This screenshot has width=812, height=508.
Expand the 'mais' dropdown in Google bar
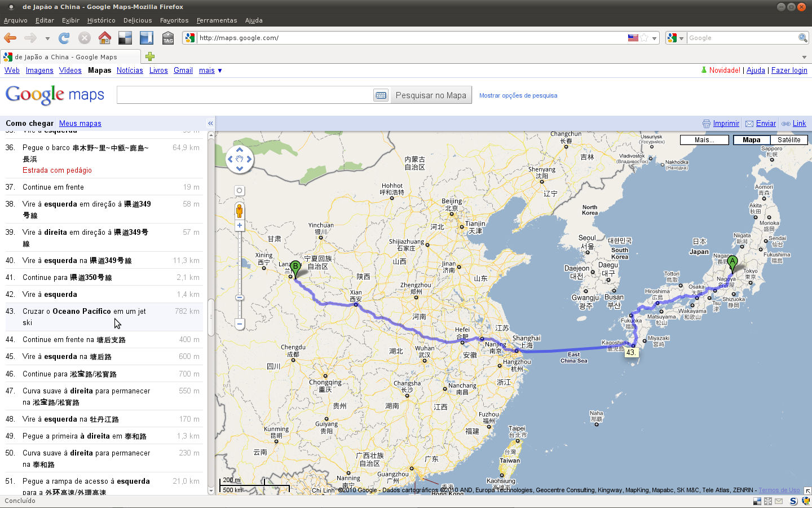(210, 71)
